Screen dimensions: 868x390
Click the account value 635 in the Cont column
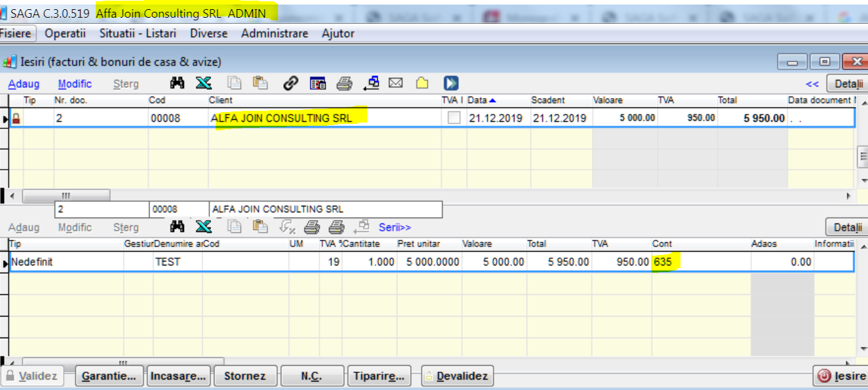(x=663, y=262)
